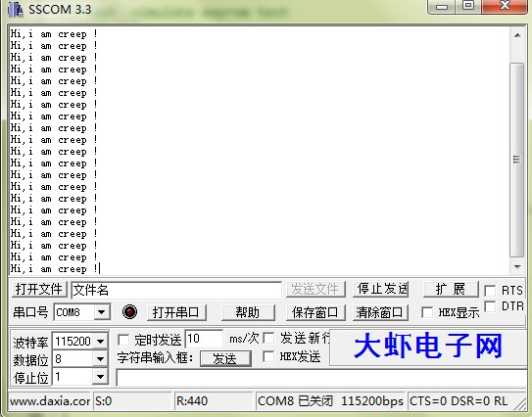Maximize the SSCOM 3.3 window

[468, 6]
